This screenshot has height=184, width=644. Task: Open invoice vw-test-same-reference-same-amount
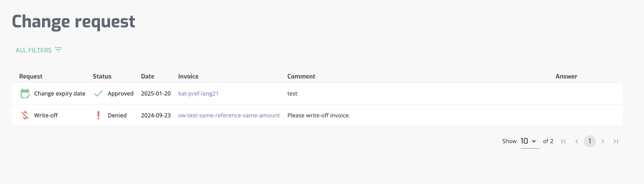pos(229,115)
